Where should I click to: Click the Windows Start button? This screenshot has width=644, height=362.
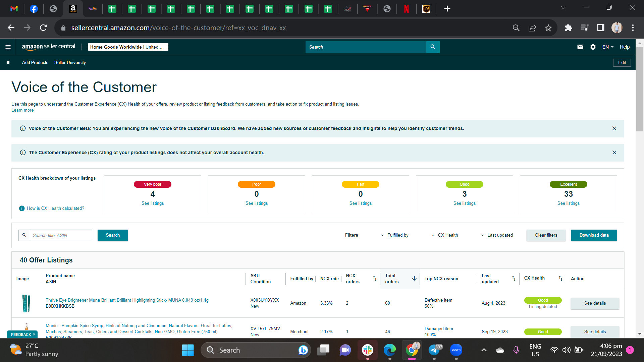pyautogui.click(x=188, y=350)
